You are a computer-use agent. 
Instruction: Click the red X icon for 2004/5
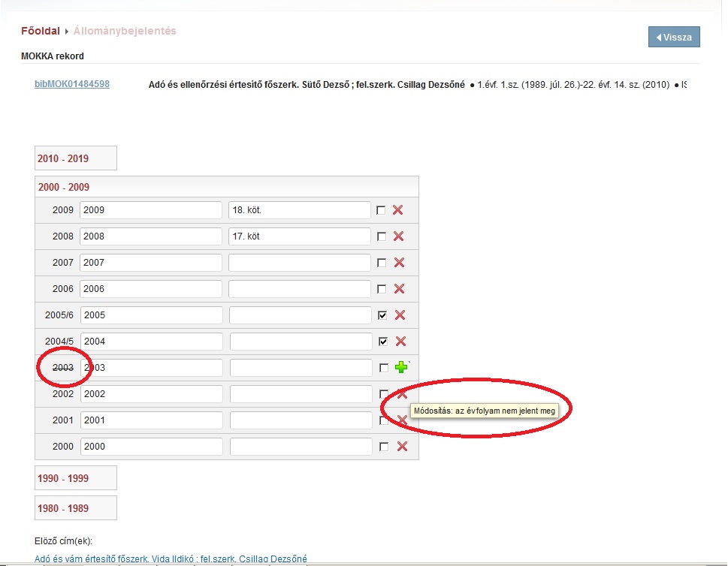400,342
